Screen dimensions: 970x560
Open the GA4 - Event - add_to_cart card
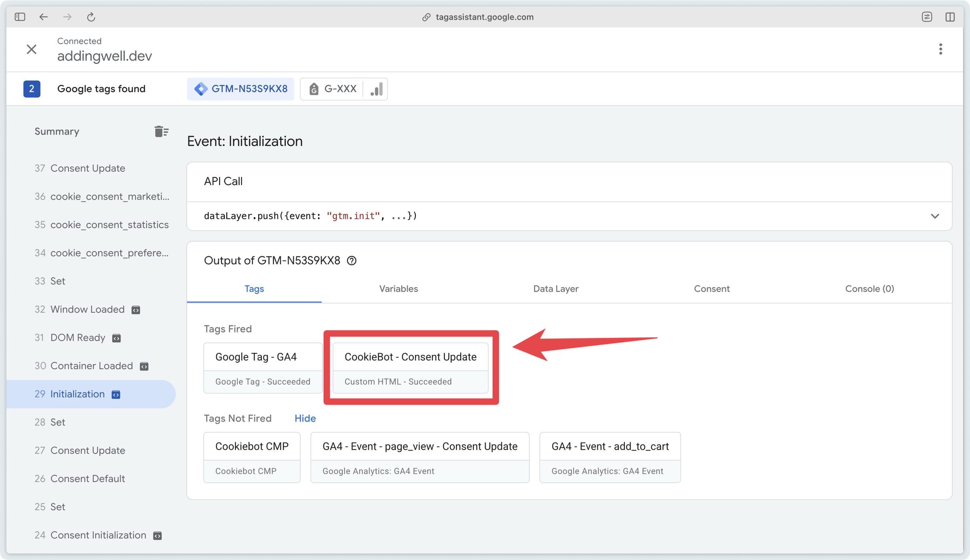[610, 457]
